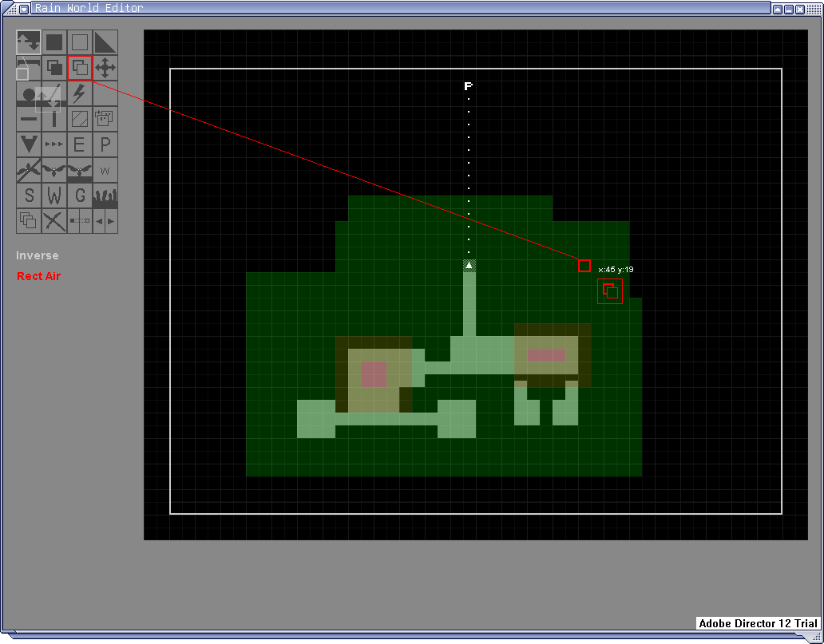Select the duplicate stacked-squares tool bottom left
Viewport: 824px width, 644px height.
click(28, 221)
